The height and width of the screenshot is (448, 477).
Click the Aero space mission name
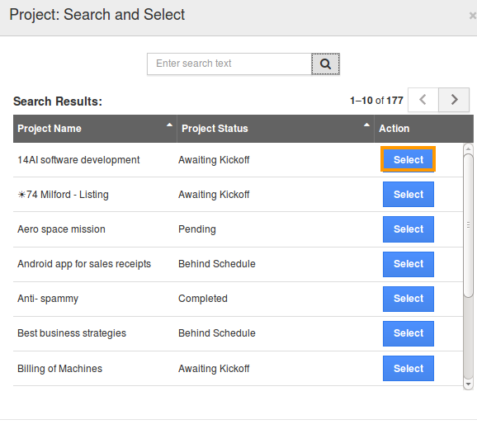coord(61,229)
